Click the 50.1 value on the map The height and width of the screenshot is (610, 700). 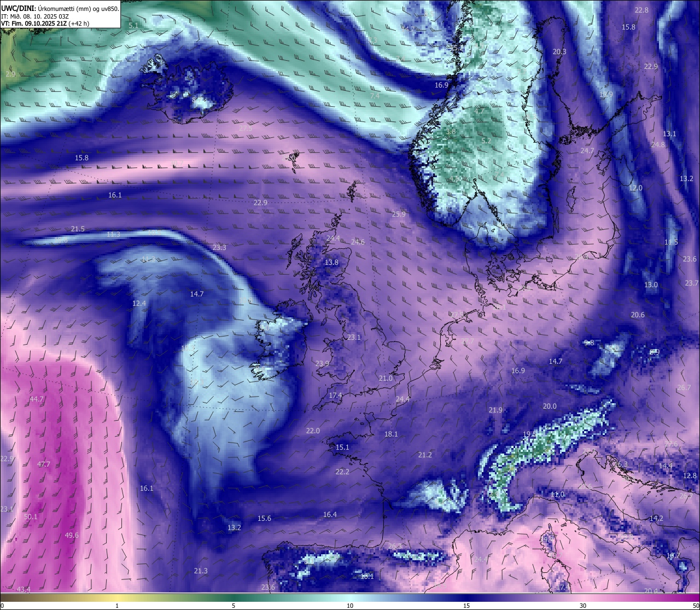[31, 517]
